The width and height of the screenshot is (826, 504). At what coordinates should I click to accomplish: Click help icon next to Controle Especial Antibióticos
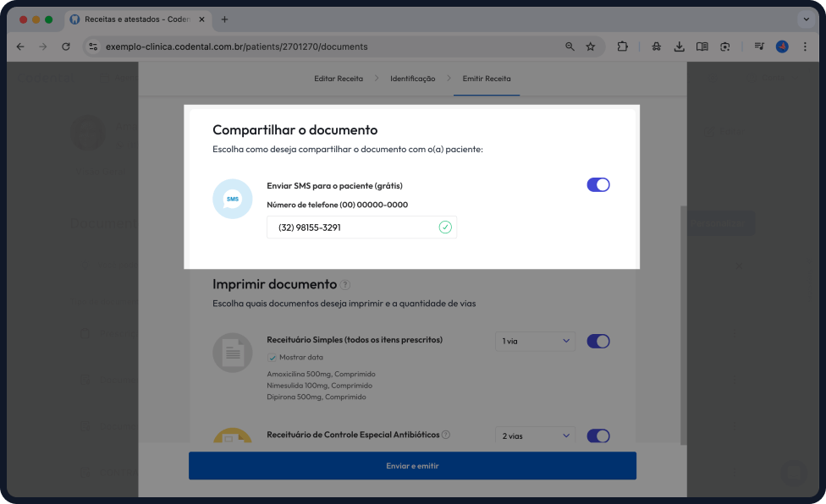tap(446, 435)
